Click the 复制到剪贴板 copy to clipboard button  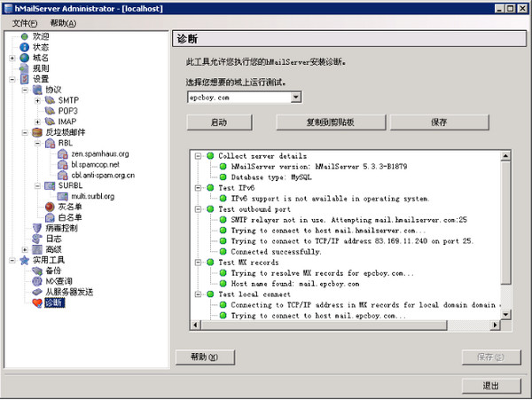click(x=332, y=122)
